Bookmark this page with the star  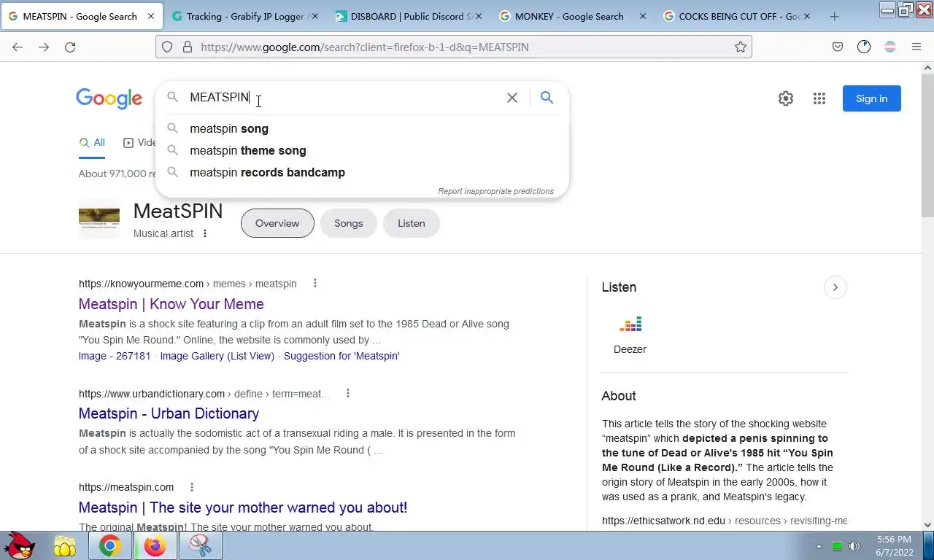(x=741, y=47)
